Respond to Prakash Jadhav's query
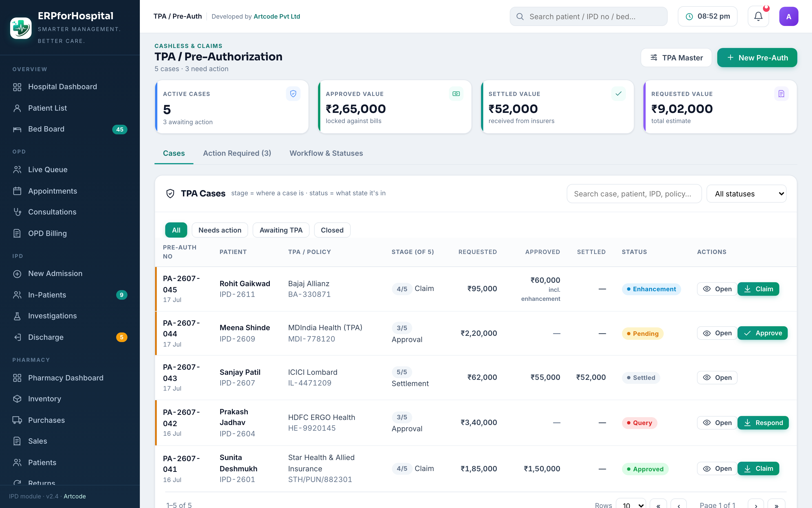Image resolution: width=812 pixels, height=508 pixels. pyautogui.click(x=763, y=423)
